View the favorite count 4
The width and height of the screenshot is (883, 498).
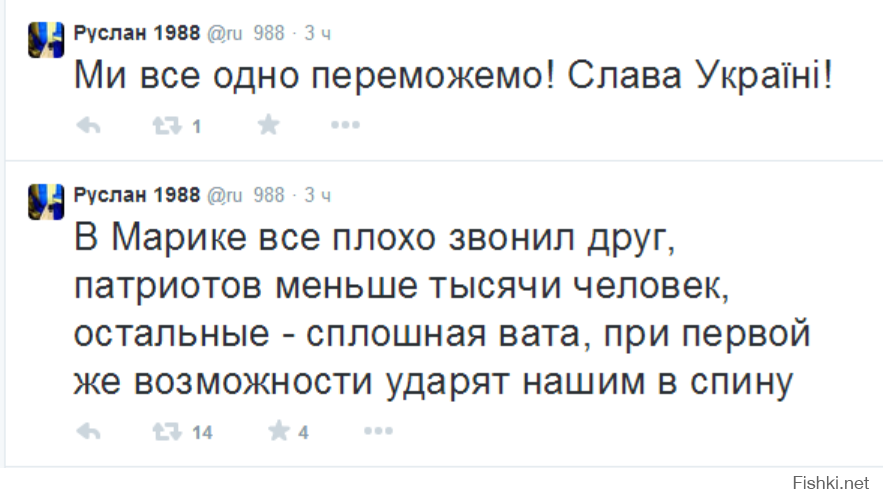303,433
